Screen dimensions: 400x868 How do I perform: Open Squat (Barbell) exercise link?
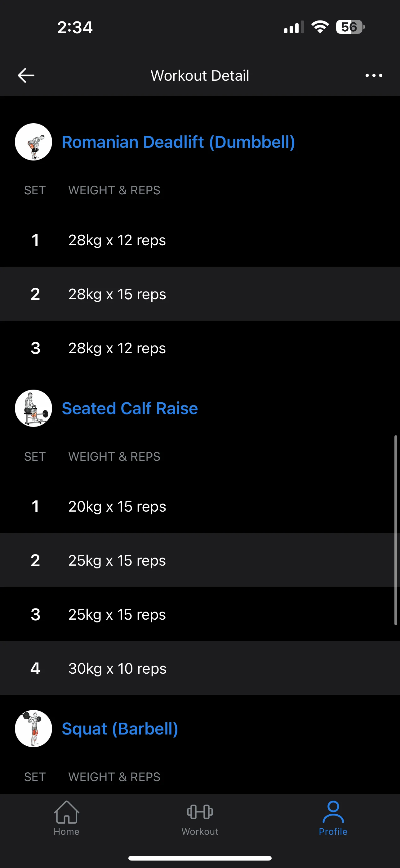coord(120,729)
